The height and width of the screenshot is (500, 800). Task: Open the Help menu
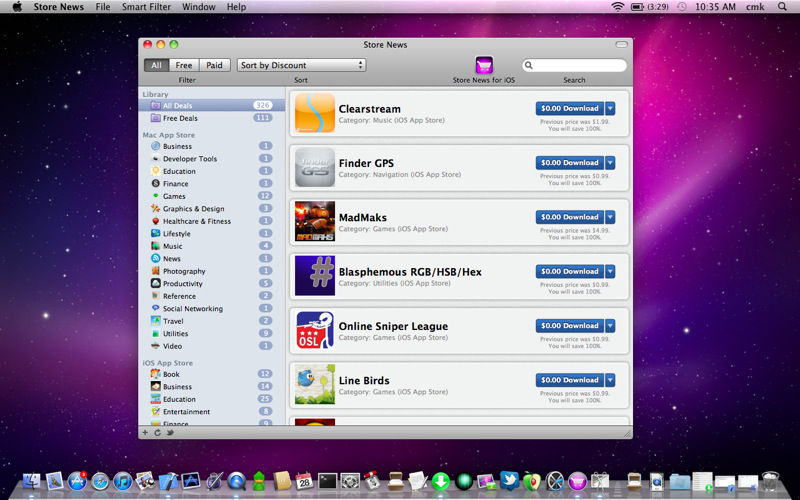236,7
